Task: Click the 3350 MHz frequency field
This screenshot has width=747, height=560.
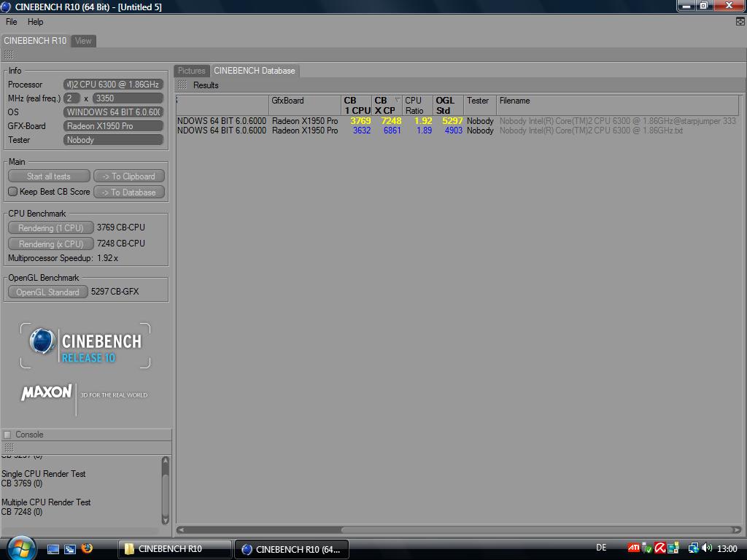Action: coord(128,98)
